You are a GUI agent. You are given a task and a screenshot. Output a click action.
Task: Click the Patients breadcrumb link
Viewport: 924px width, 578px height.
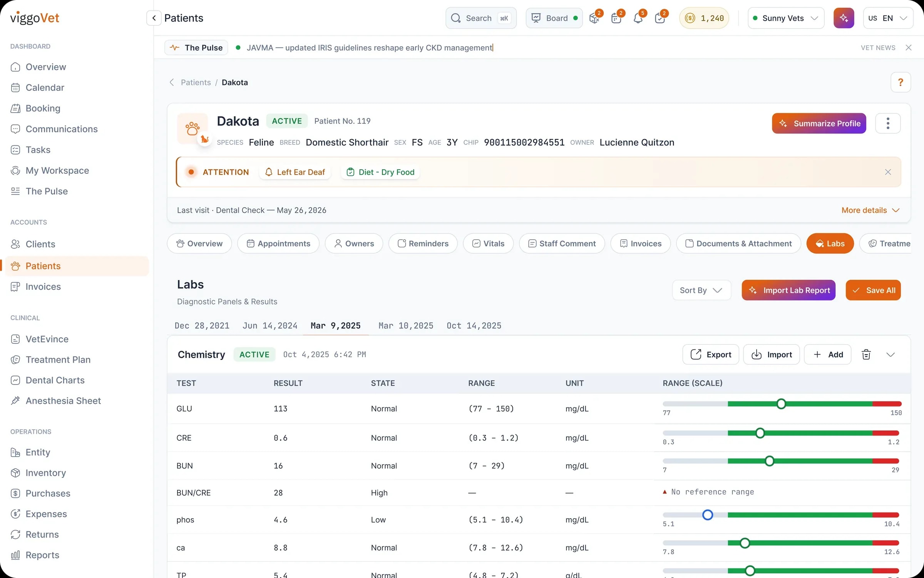196,82
